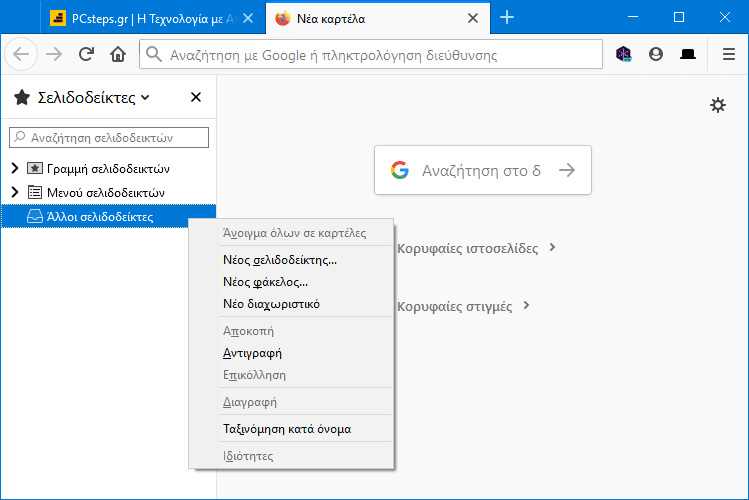Open the hamburger application menu
Viewport: 749px width, 500px height.
click(x=728, y=54)
